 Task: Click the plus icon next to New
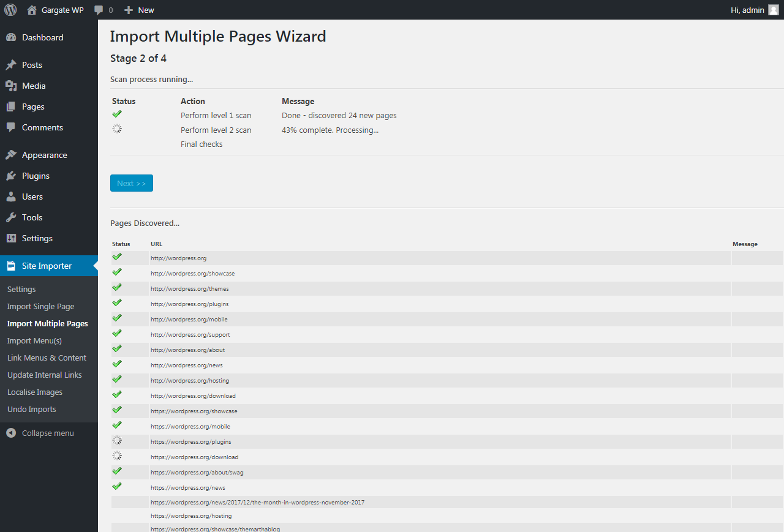[129, 10]
